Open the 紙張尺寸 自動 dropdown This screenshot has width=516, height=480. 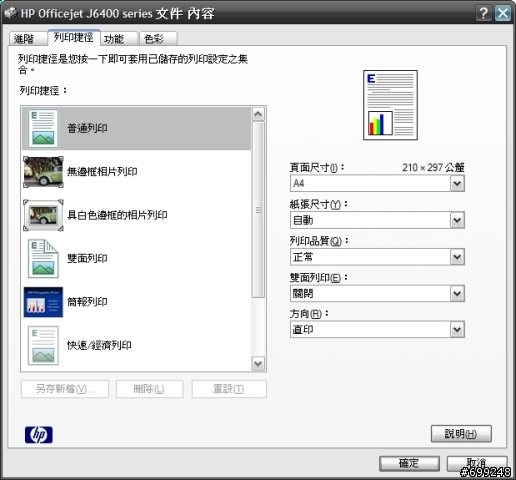pos(377,220)
